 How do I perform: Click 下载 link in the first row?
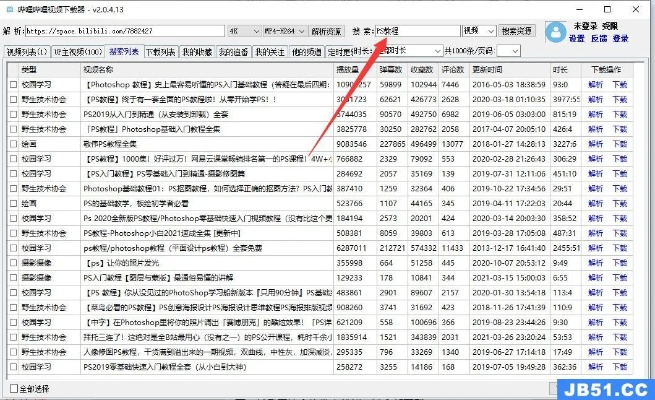[620, 85]
